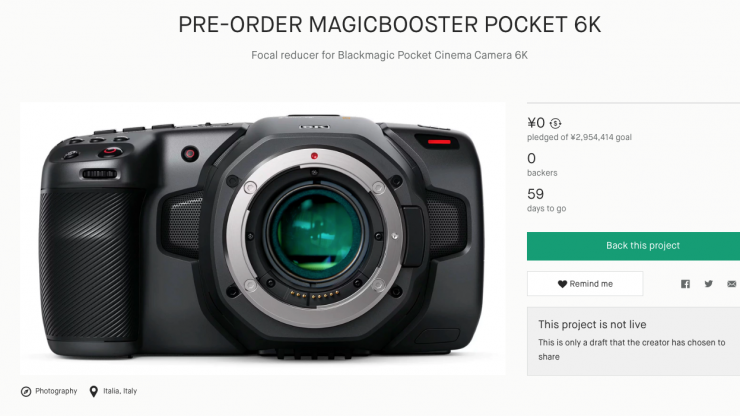Click the ¥0 pledged amount
The height and width of the screenshot is (416, 740).
536,123
